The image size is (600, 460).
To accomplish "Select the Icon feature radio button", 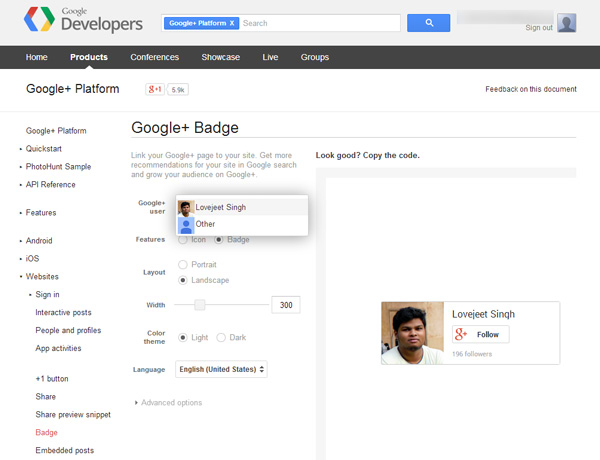I will point(183,240).
